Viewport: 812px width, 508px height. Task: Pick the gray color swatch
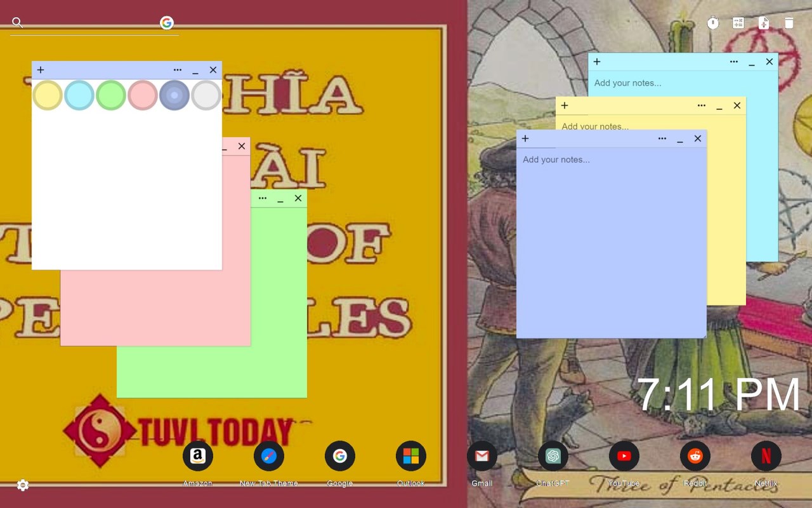coord(206,95)
